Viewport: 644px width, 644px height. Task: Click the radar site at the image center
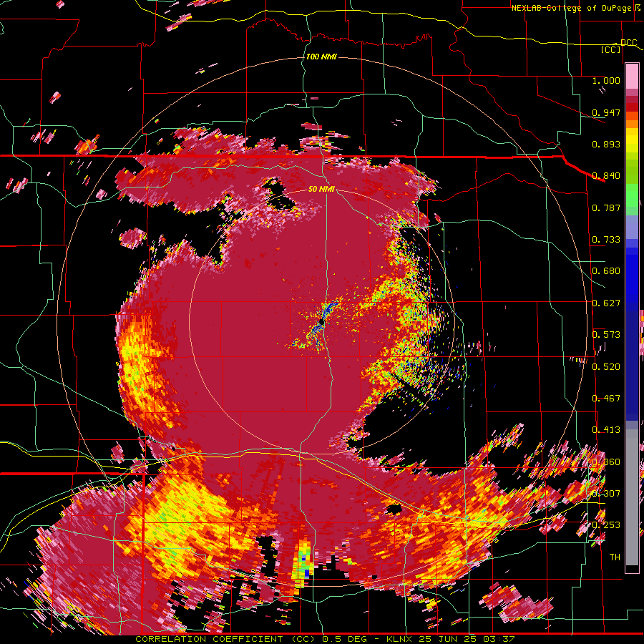click(x=321, y=323)
